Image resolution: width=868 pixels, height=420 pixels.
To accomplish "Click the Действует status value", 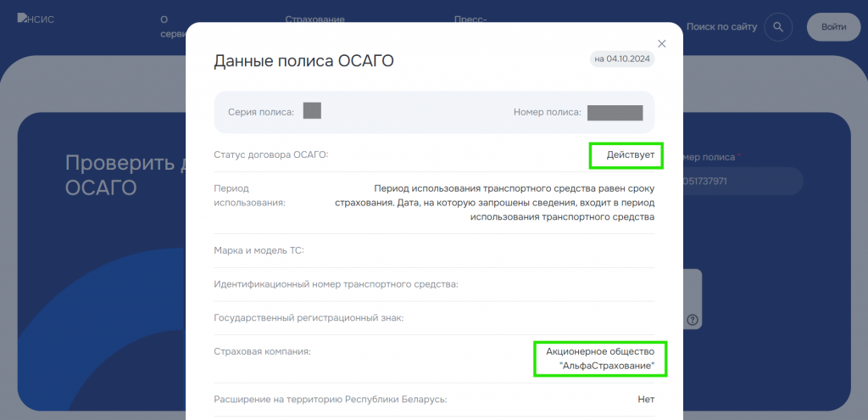I will pos(630,154).
